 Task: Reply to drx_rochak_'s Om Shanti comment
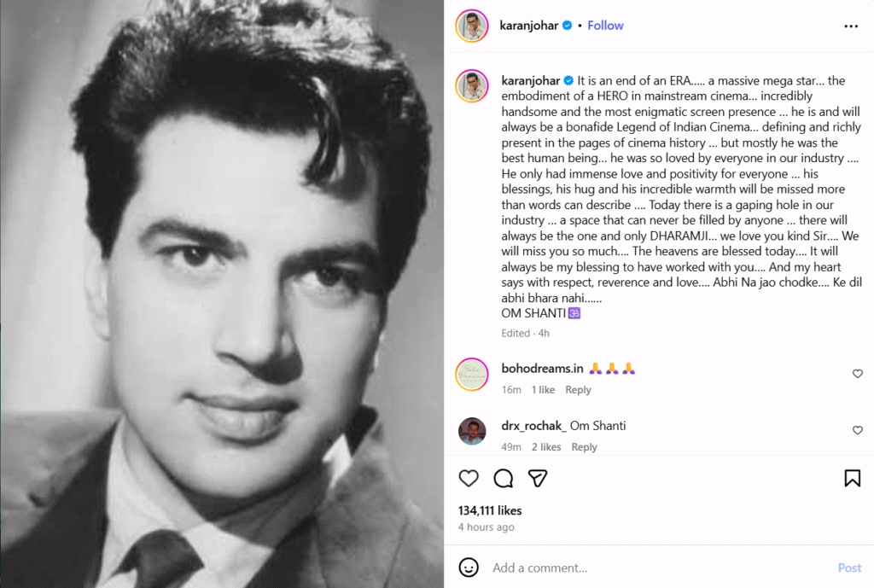tap(584, 447)
